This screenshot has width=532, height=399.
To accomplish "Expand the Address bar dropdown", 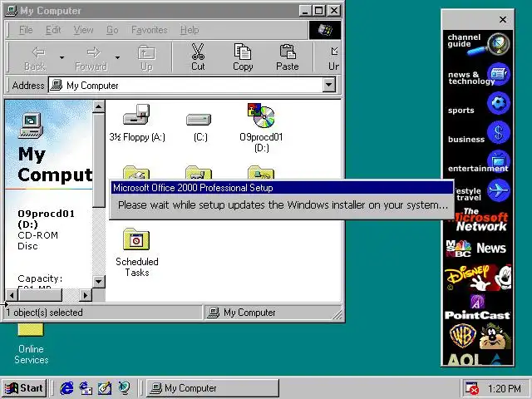I will pos(329,85).
